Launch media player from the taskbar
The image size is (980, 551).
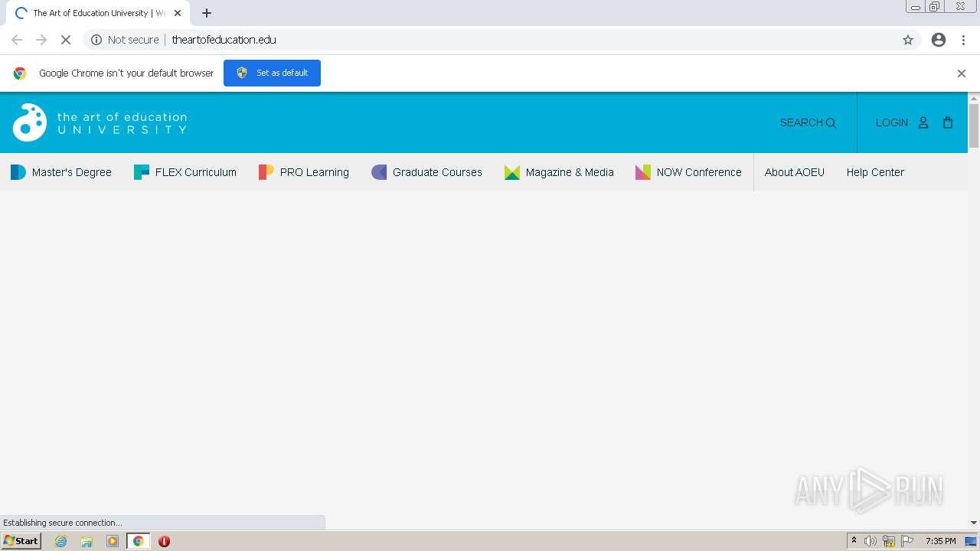(113, 541)
